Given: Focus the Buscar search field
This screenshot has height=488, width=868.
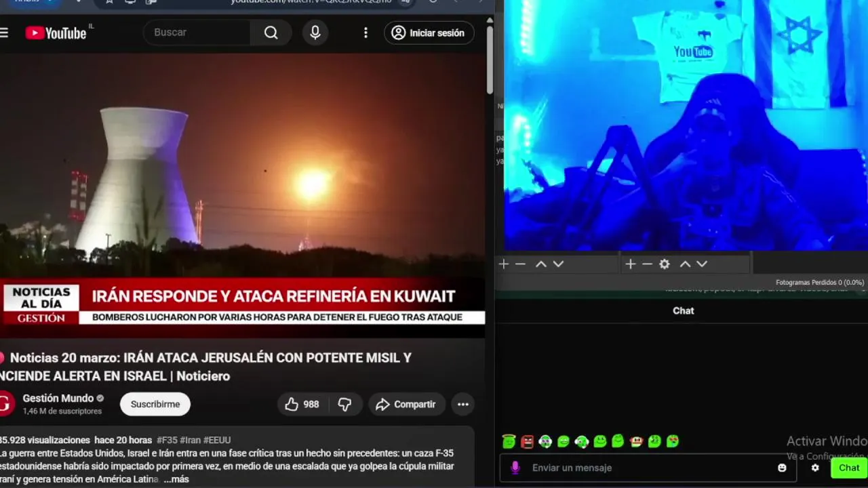Looking at the screenshot, I should pos(197,33).
